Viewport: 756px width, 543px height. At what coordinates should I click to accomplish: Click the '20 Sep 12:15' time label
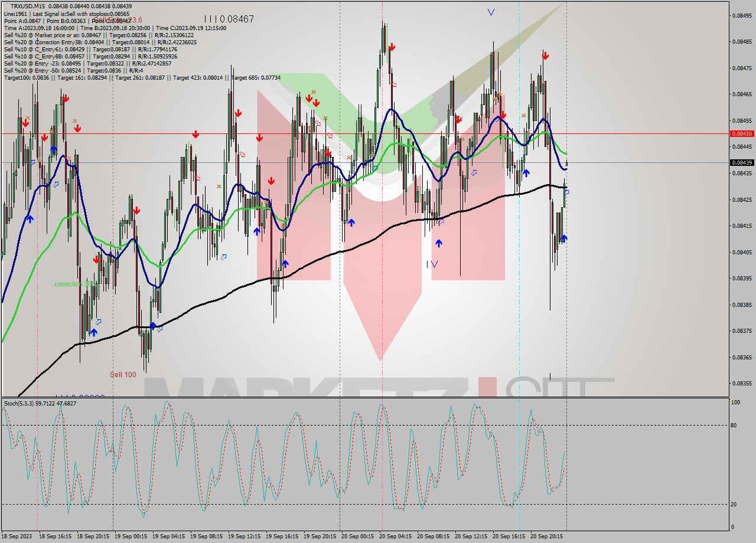point(471,537)
